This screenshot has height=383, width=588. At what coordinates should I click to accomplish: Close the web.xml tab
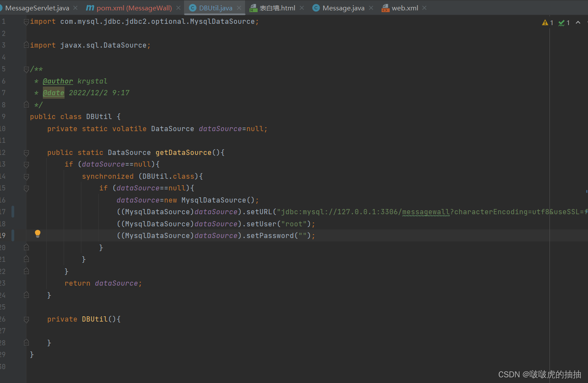point(424,8)
